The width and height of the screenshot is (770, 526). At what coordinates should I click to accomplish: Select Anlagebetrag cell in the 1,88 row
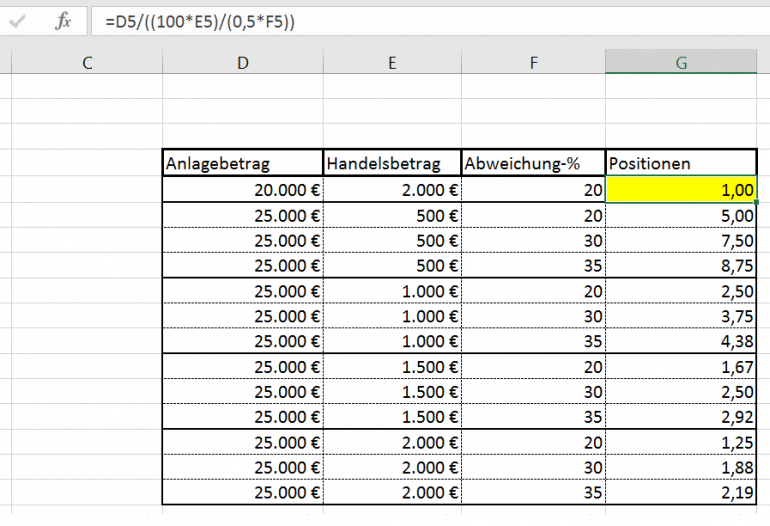point(243,468)
